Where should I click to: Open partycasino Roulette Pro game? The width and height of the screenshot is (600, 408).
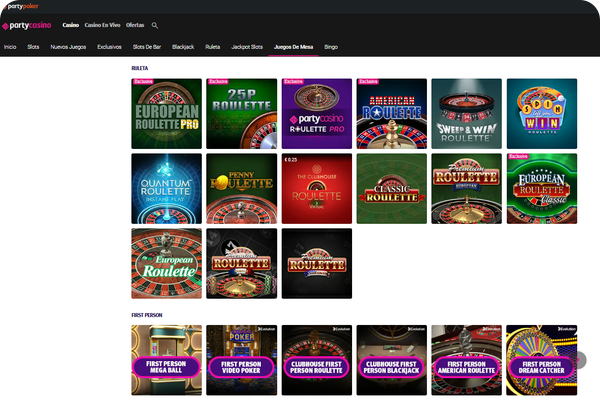(x=317, y=114)
